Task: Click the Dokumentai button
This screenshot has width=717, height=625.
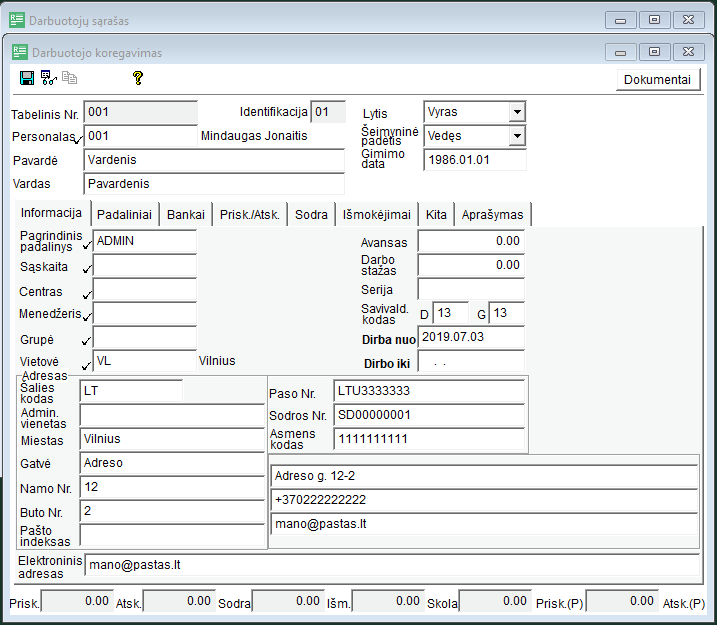Action: tap(658, 80)
